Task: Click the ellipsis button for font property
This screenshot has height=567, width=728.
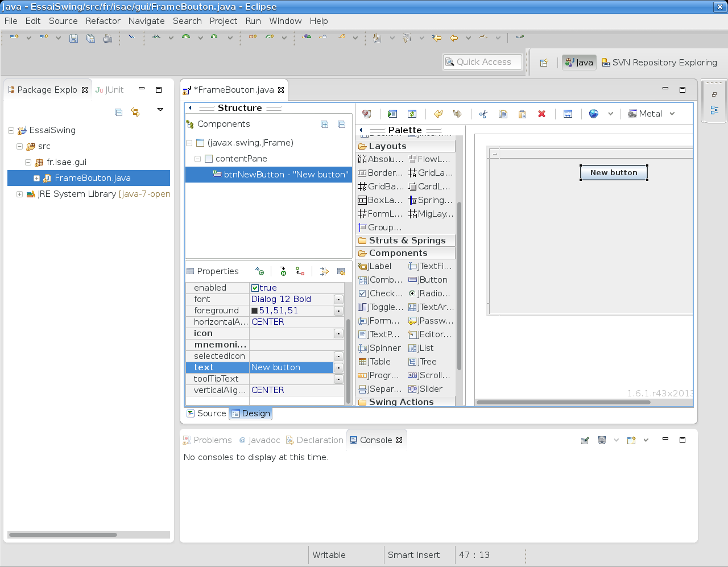Action: (x=338, y=299)
